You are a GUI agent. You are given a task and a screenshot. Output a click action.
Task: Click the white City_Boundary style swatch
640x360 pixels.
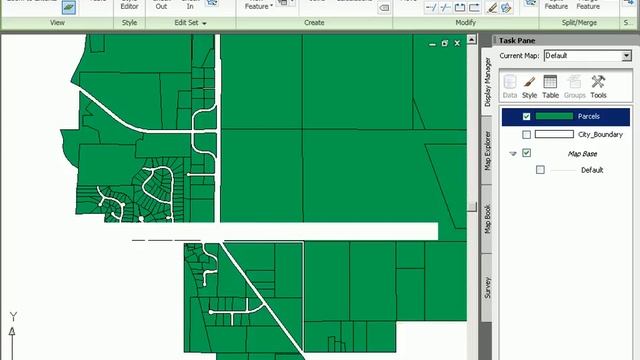tap(554, 134)
